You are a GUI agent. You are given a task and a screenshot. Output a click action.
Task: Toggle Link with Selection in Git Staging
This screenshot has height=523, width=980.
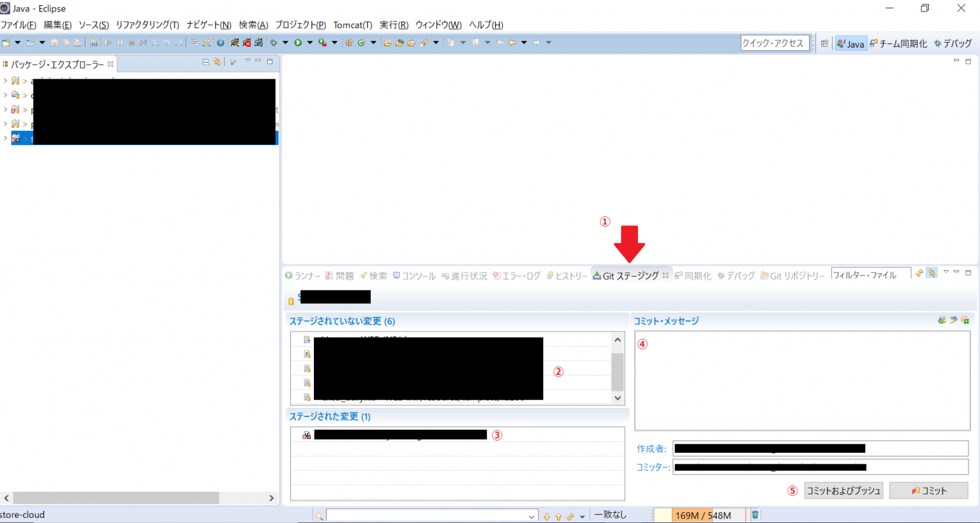(x=932, y=273)
